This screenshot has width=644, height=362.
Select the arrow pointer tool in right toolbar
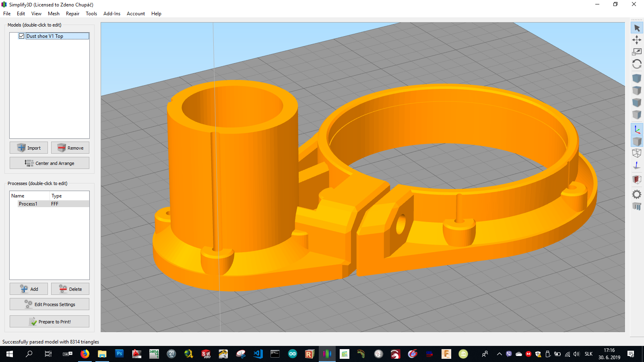(637, 28)
